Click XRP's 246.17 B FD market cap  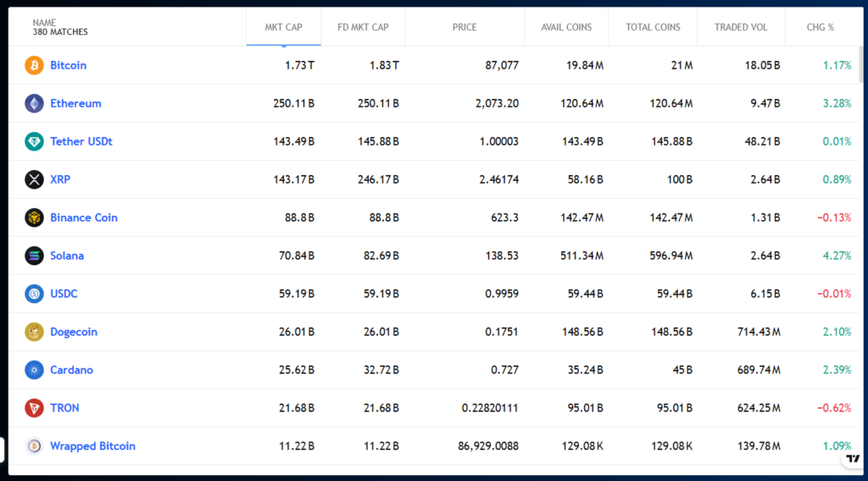pos(378,180)
